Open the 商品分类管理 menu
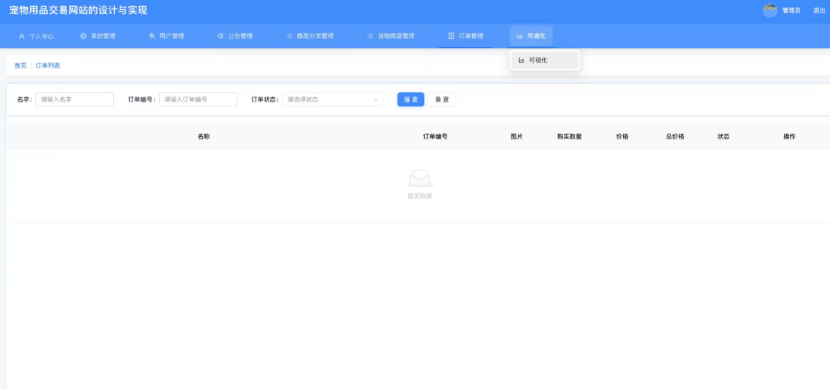Image resolution: width=830 pixels, height=389 pixels. [310, 36]
